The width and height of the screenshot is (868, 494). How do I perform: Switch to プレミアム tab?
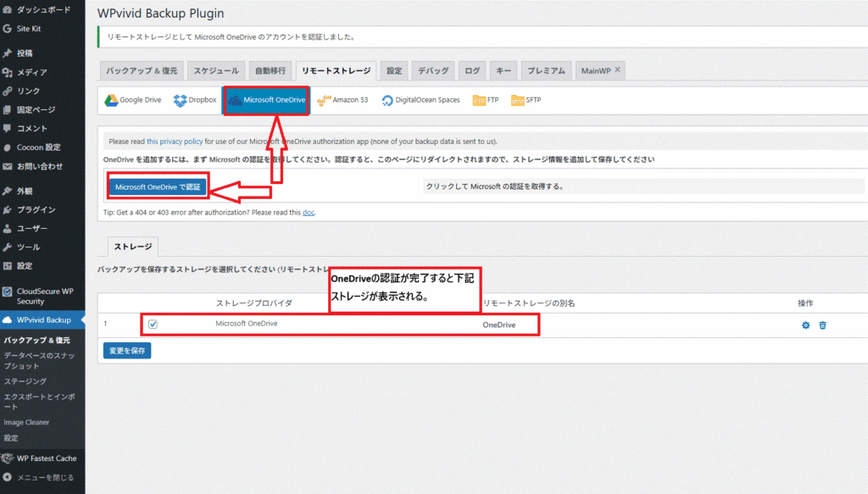546,71
